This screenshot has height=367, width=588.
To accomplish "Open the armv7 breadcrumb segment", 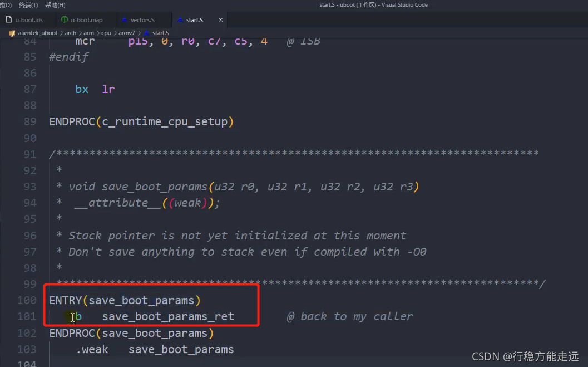I will [127, 33].
